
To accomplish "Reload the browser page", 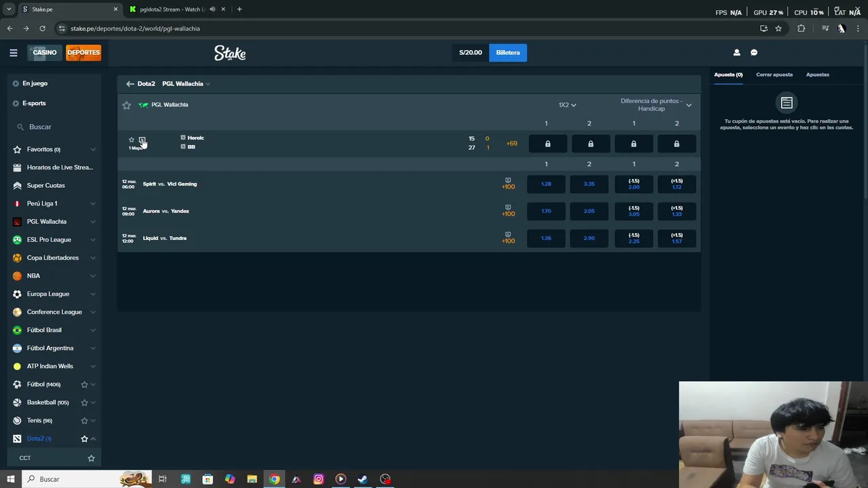I will pyautogui.click(x=42, y=28).
